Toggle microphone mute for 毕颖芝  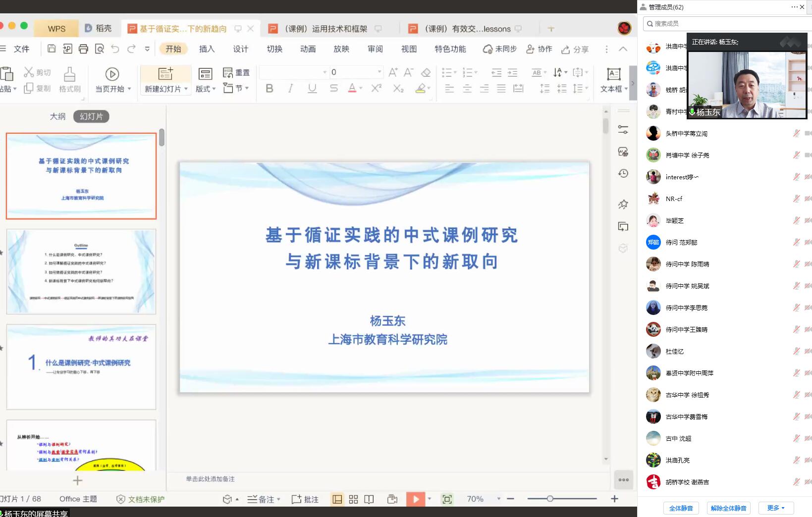pos(796,220)
